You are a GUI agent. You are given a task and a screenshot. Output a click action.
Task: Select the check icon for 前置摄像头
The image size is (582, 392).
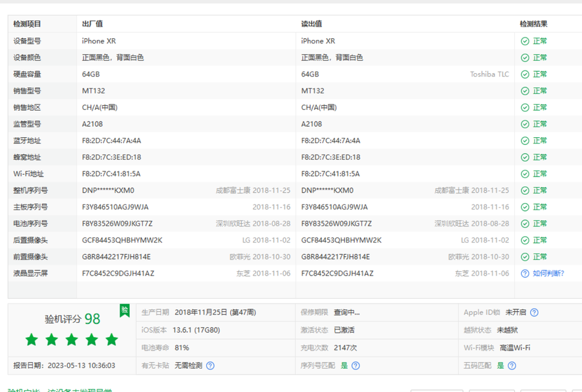pyautogui.click(x=525, y=257)
